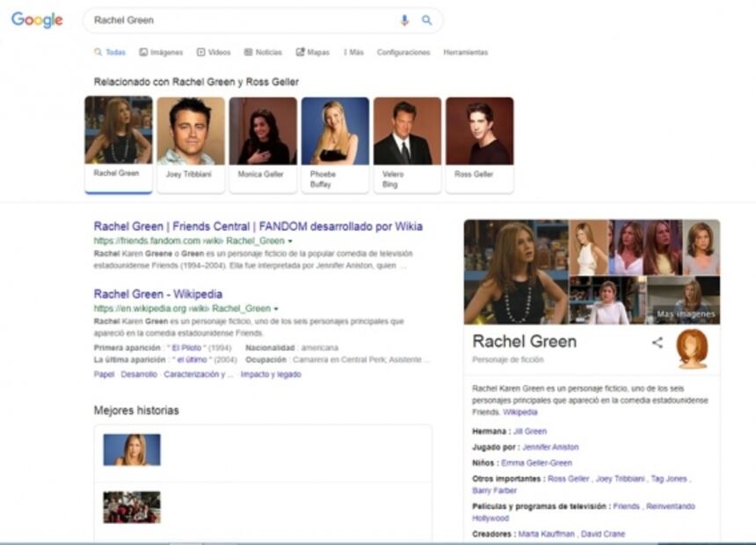Select the Joey Tribbiani related card
This screenshot has height=545, width=756.
pyautogui.click(x=191, y=144)
